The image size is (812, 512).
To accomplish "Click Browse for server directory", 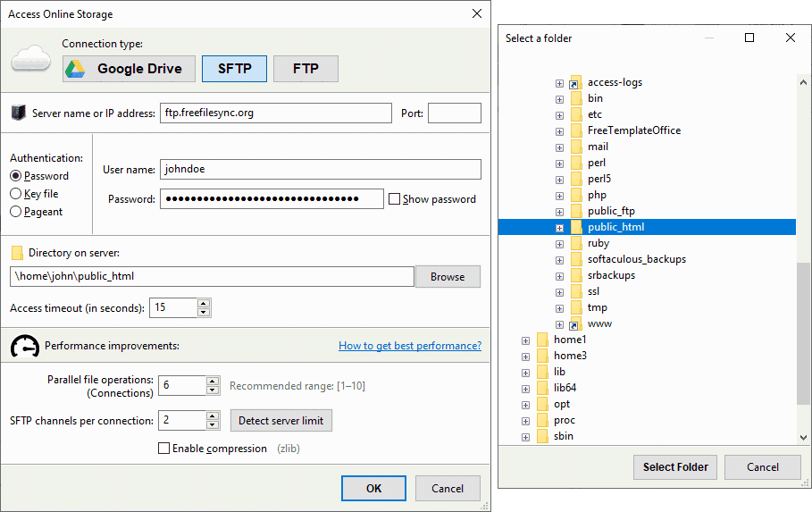I will (x=448, y=277).
